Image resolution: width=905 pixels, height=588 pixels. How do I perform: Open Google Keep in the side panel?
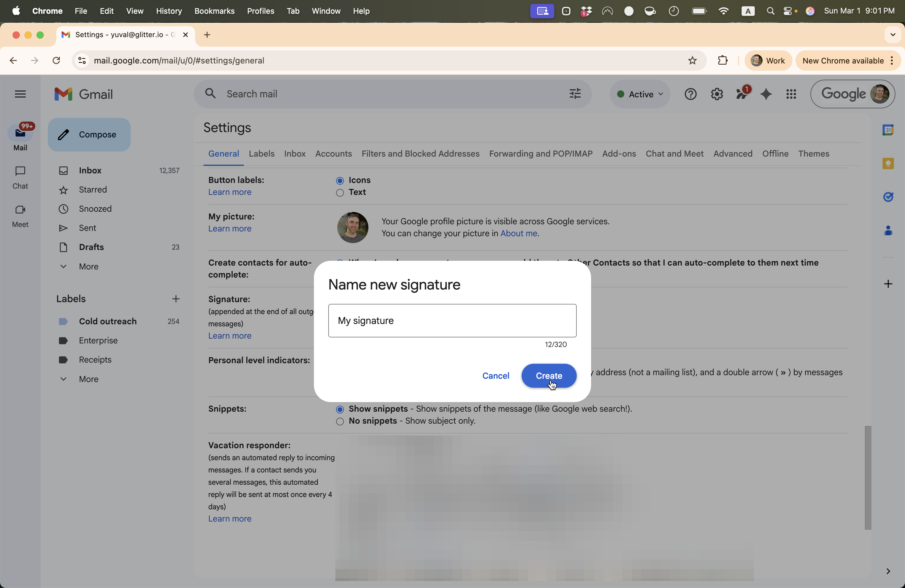[889, 163]
